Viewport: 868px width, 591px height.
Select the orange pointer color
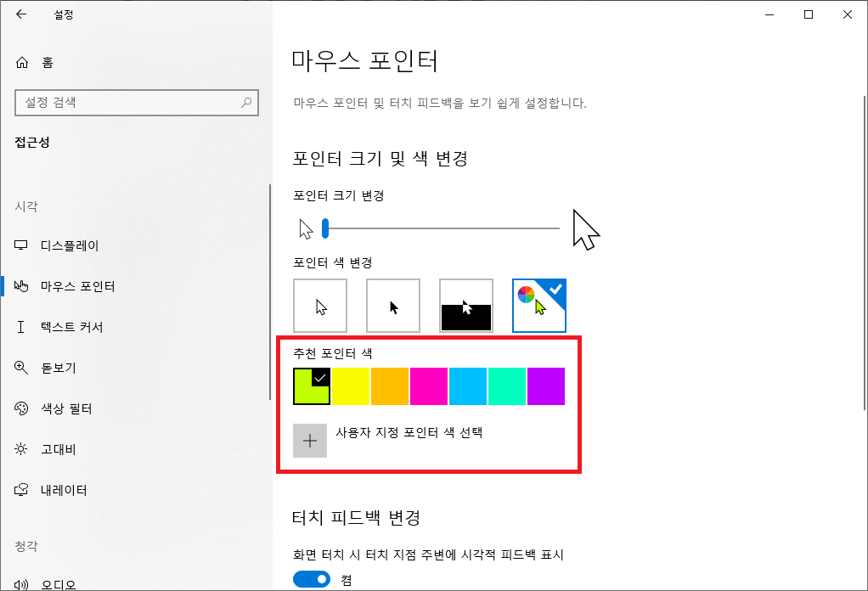pyautogui.click(x=390, y=386)
